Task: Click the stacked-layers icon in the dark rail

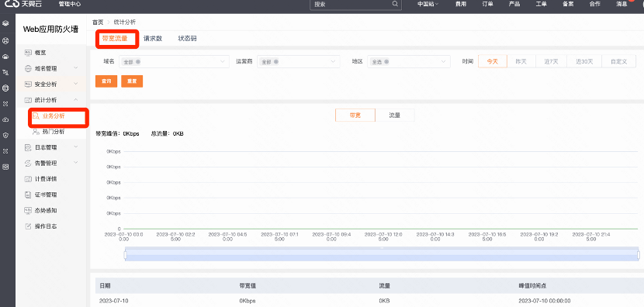Action: click(5, 24)
